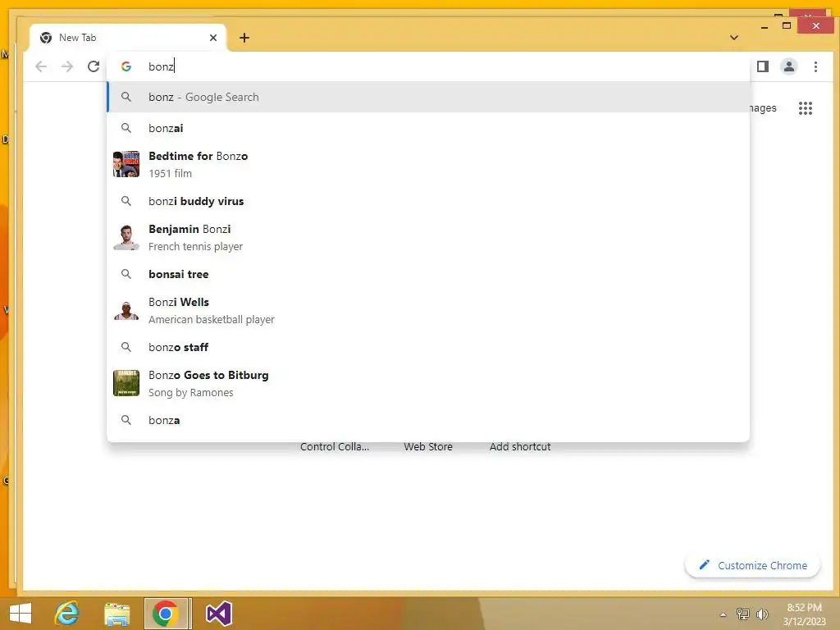Image resolution: width=840 pixels, height=630 pixels.
Task: Choose the 'Bonzi Wells' suggestion
Action: click(x=428, y=310)
